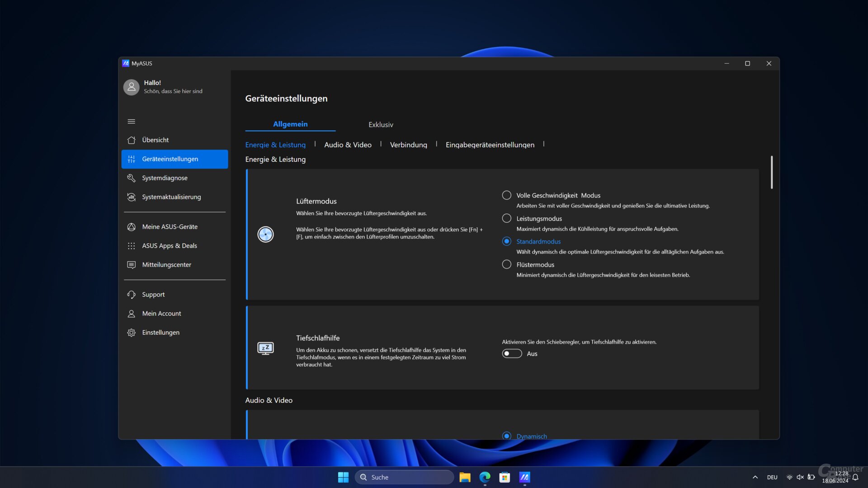Image resolution: width=868 pixels, height=488 pixels.
Task: Open Mitteilungscenter page
Action: (175, 265)
